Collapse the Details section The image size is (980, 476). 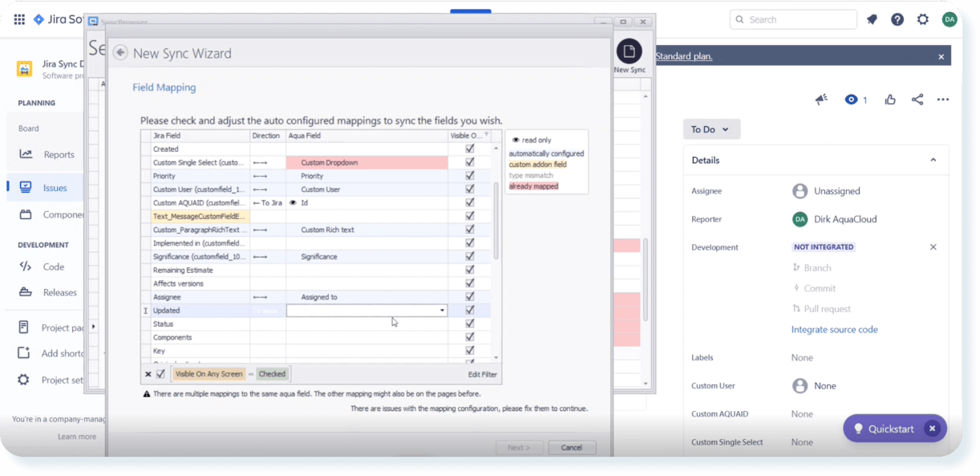933,160
